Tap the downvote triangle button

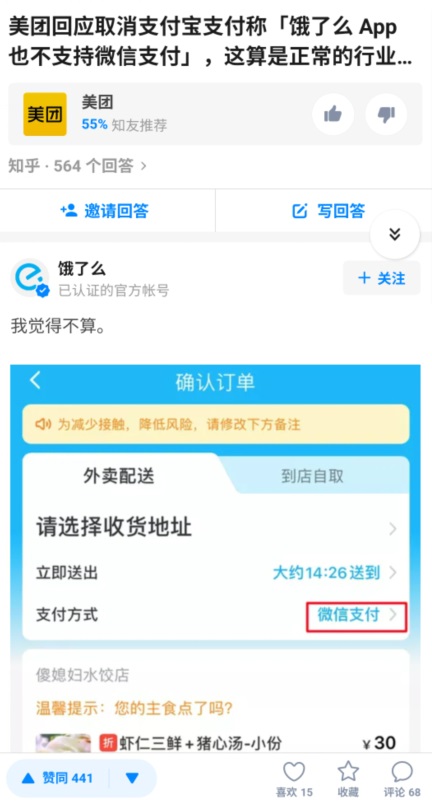pyautogui.click(x=132, y=778)
